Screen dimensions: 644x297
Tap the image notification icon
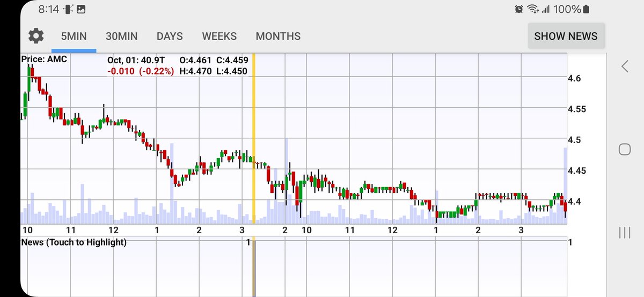point(82,9)
